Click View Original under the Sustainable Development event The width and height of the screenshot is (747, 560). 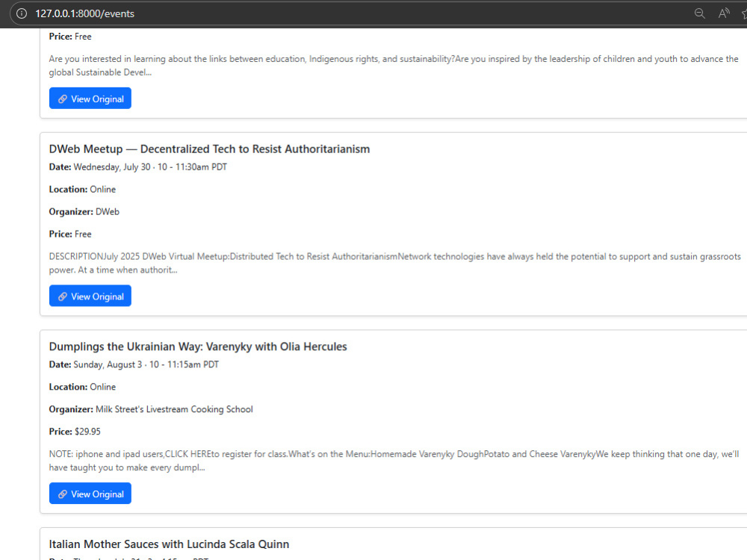click(90, 99)
